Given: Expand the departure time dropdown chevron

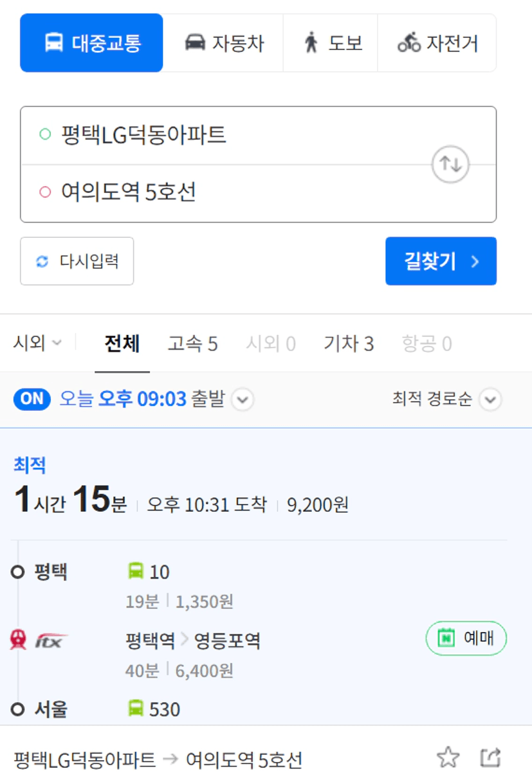Looking at the screenshot, I should click(243, 400).
